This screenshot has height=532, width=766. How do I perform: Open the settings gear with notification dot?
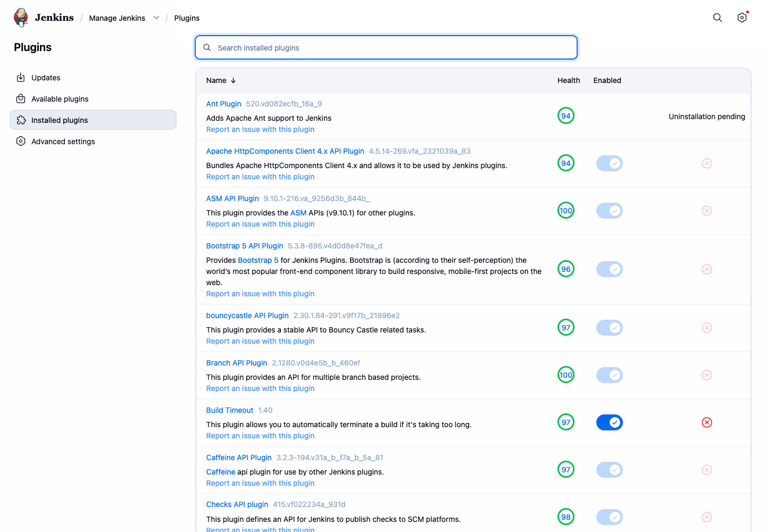click(742, 18)
